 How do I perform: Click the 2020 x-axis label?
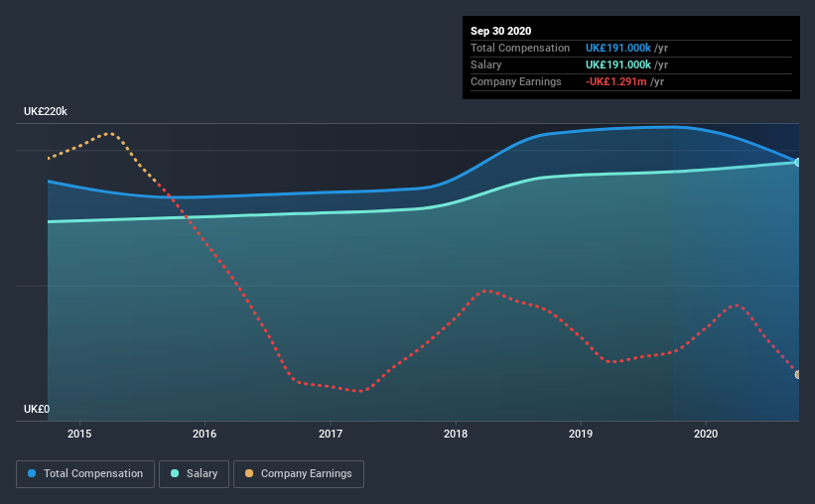tap(706, 434)
